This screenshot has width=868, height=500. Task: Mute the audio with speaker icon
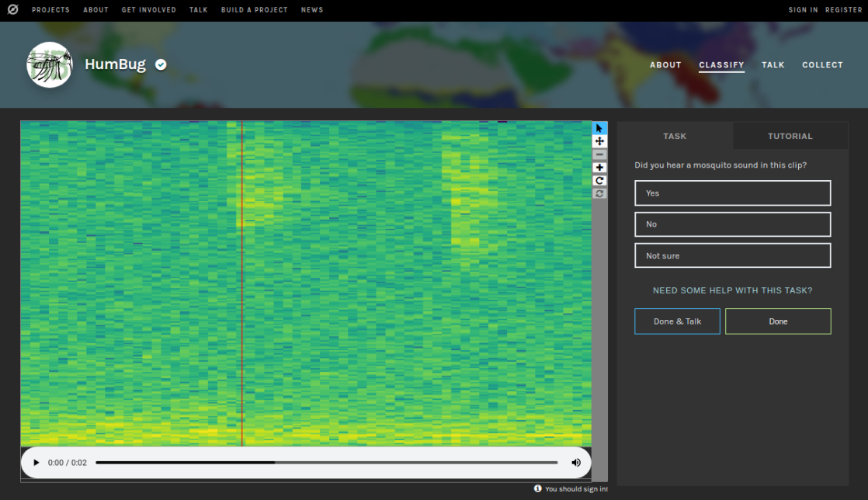coord(576,463)
